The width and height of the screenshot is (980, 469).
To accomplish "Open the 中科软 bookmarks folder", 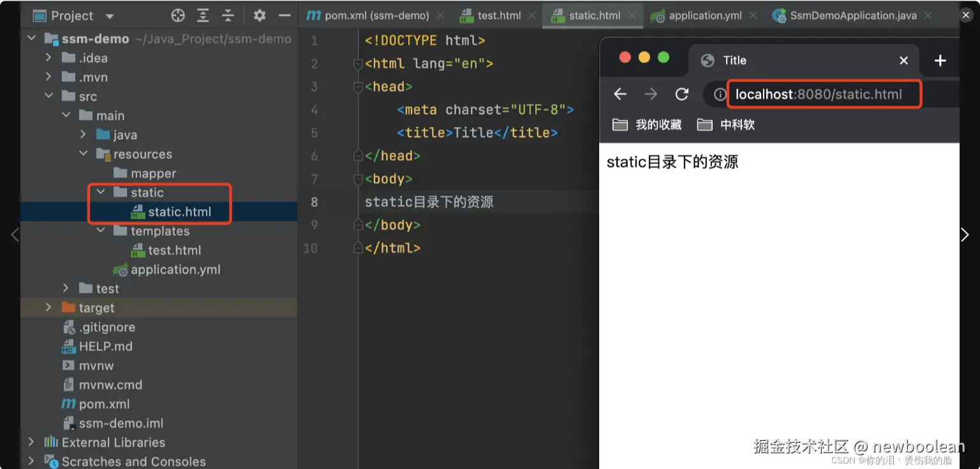I will click(x=725, y=124).
